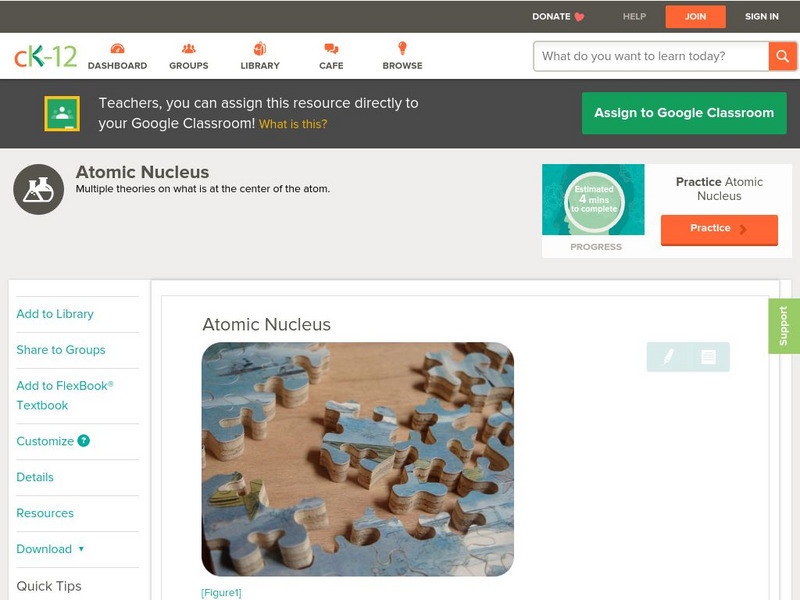This screenshot has height=600, width=800.
Task: Click the 'What is this?' link
Action: tap(293, 124)
